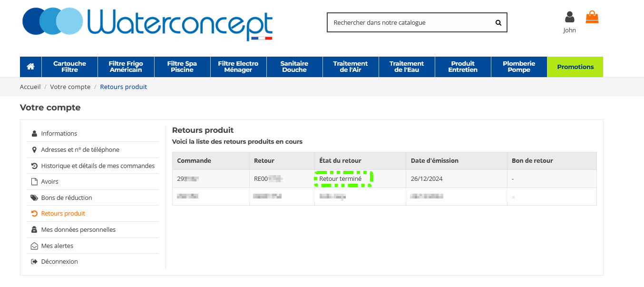Open the orange shopping cart icon
The image size is (644, 287).
click(x=592, y=18)
